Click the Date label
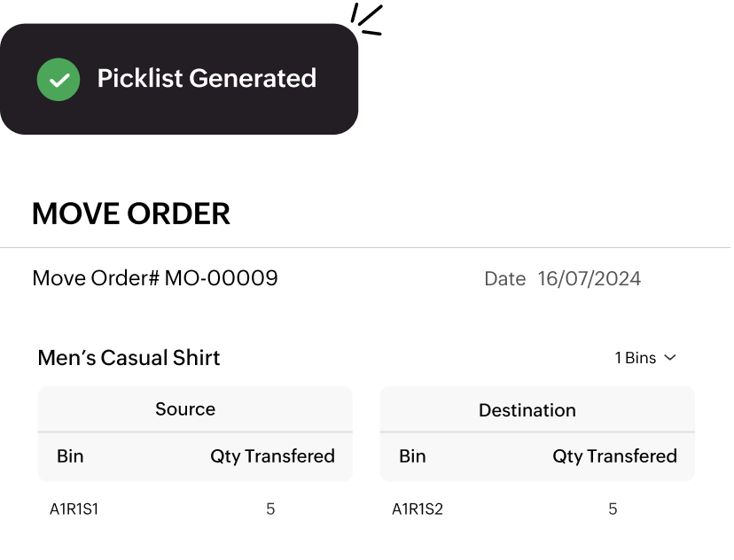The height and width of the screenshot is (560, 734). [x=505, y=279]
